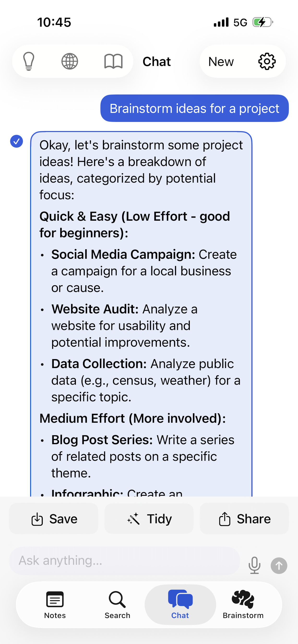The height and width of the screenshot is (644, 298).
Task: Open the globe web icon
Action: [70, 61]
